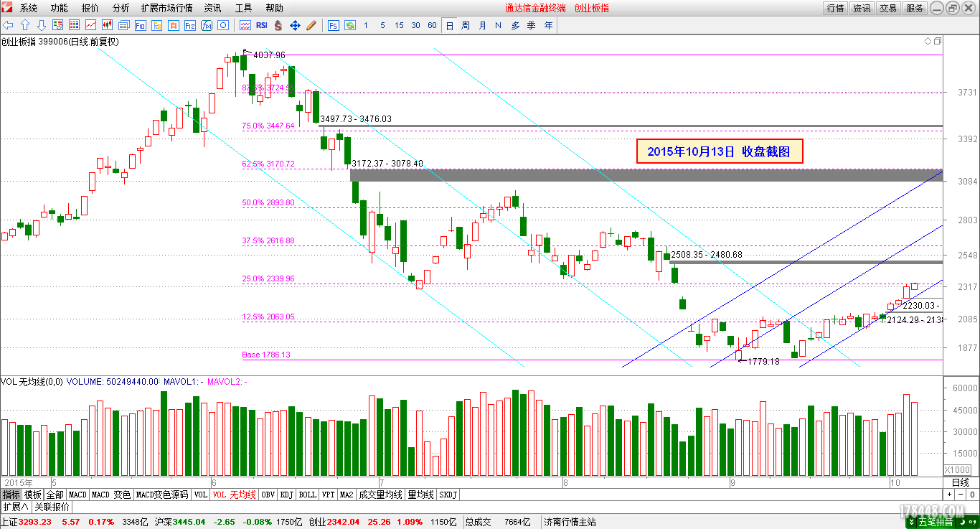This screenshot has height=529, width=980.
Task: Click the red dollar sign icon
Action: (x=278, y=25)
